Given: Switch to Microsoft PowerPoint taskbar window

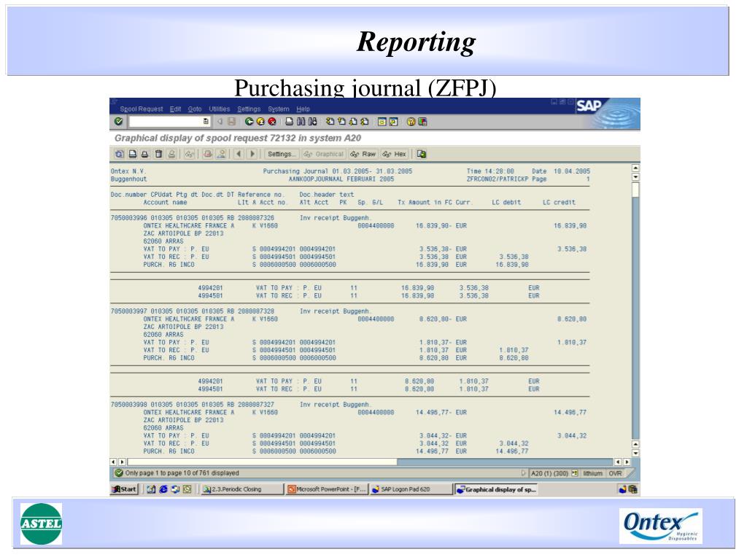Looking at the screenshot, I should 327,489.
